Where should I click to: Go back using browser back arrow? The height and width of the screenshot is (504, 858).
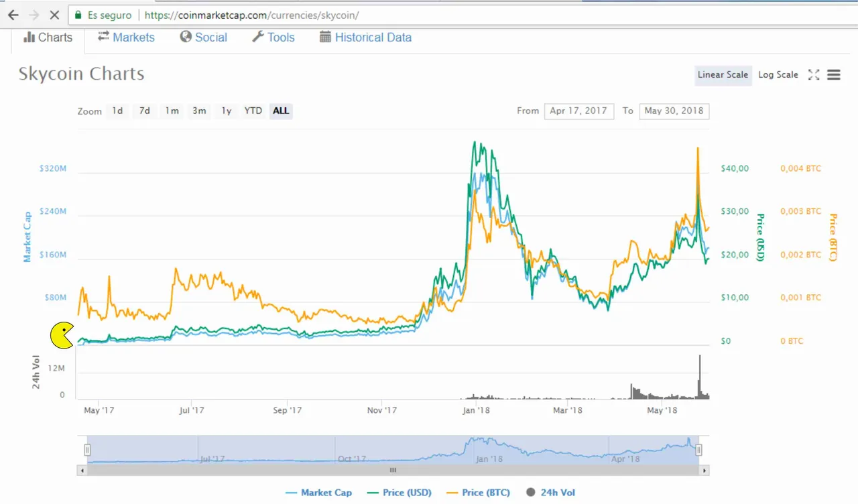click(13, 15)
